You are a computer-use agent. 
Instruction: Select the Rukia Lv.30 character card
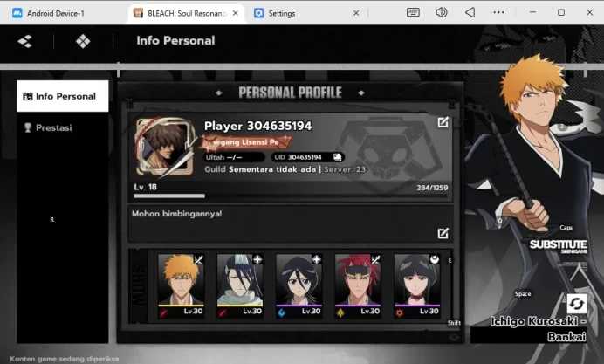[x=299, y=285]
